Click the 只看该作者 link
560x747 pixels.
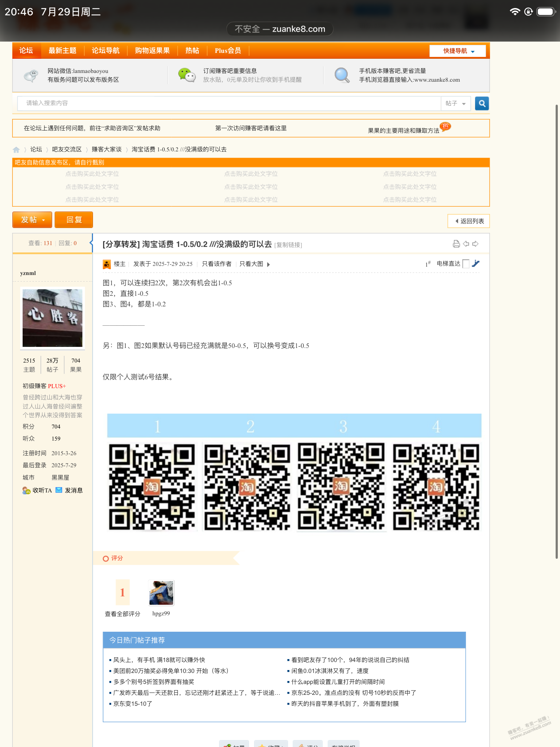(217, 264)
